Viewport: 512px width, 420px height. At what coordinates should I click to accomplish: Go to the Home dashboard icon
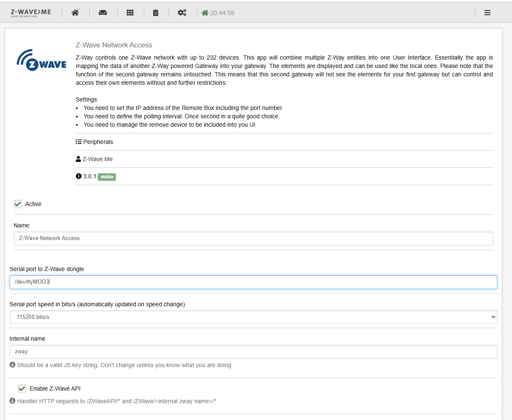(75, 13)
